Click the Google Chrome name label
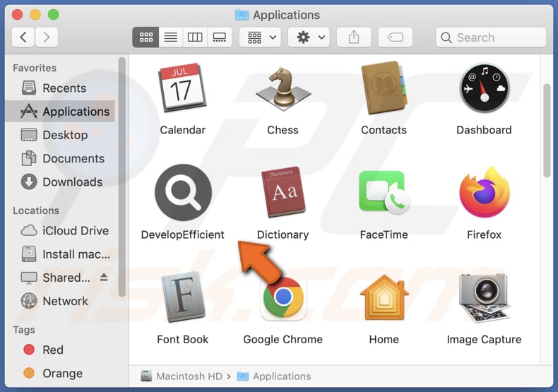The height and width of the screenshot is (392, 558). 283,339
